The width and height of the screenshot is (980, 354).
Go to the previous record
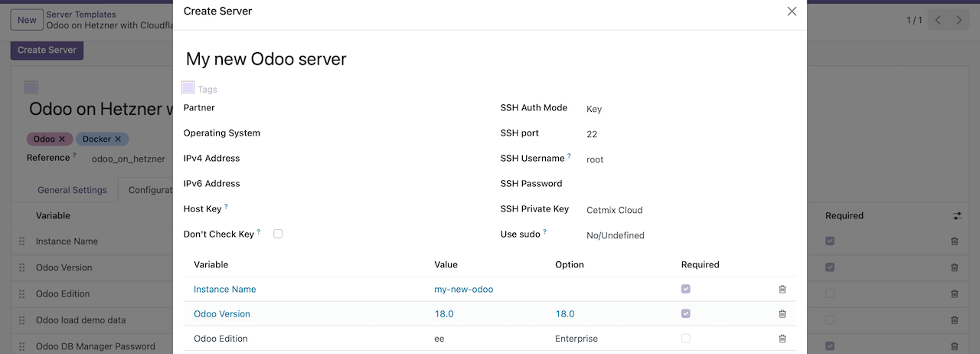(938, 20)
